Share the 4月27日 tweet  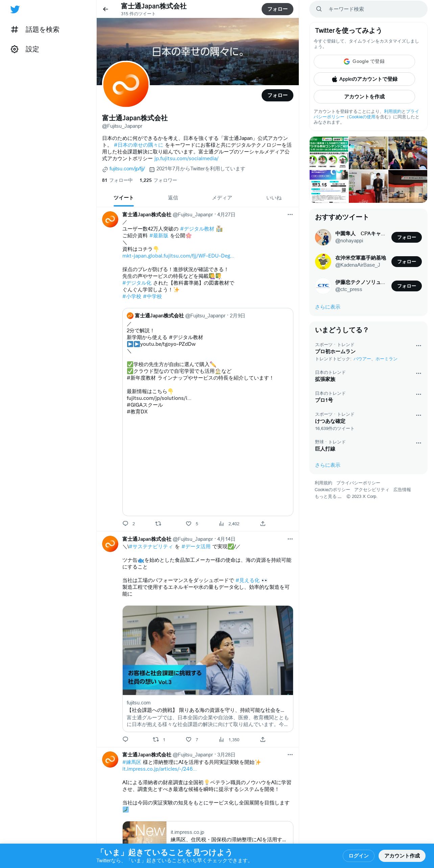pyautogui.click(x=263, y=524)
